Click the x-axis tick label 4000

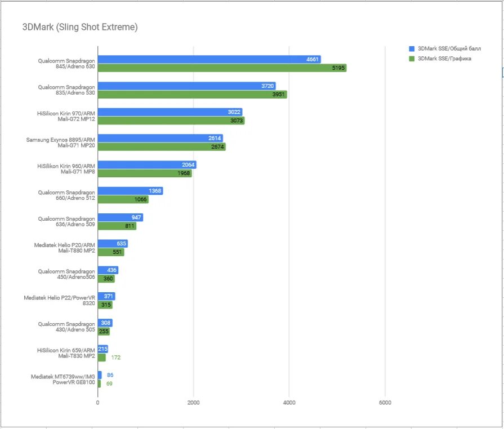click(289, 403)
